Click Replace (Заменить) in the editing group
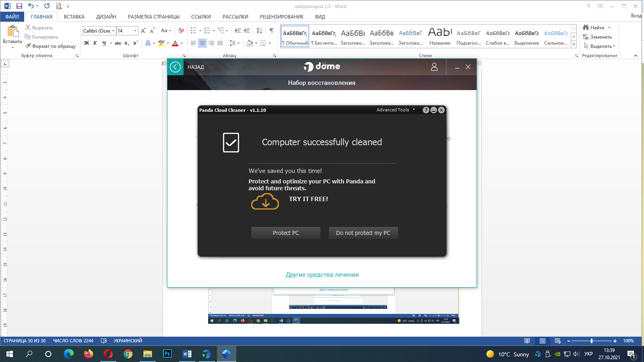The height and width of the screenshot is (362, 644). [x=597, y=37]
